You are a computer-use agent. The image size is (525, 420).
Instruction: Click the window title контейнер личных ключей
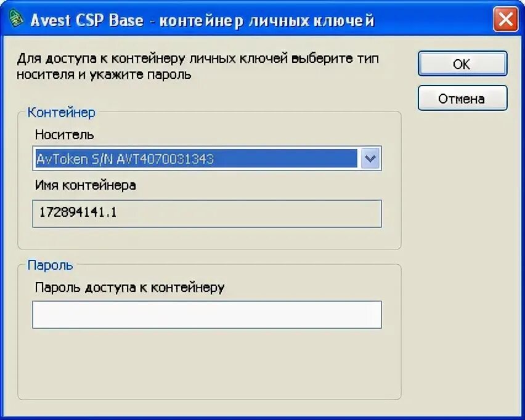[267, 21]
